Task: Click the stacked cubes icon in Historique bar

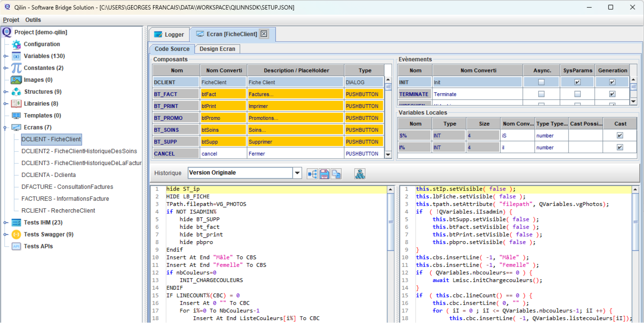Action: 360,174
